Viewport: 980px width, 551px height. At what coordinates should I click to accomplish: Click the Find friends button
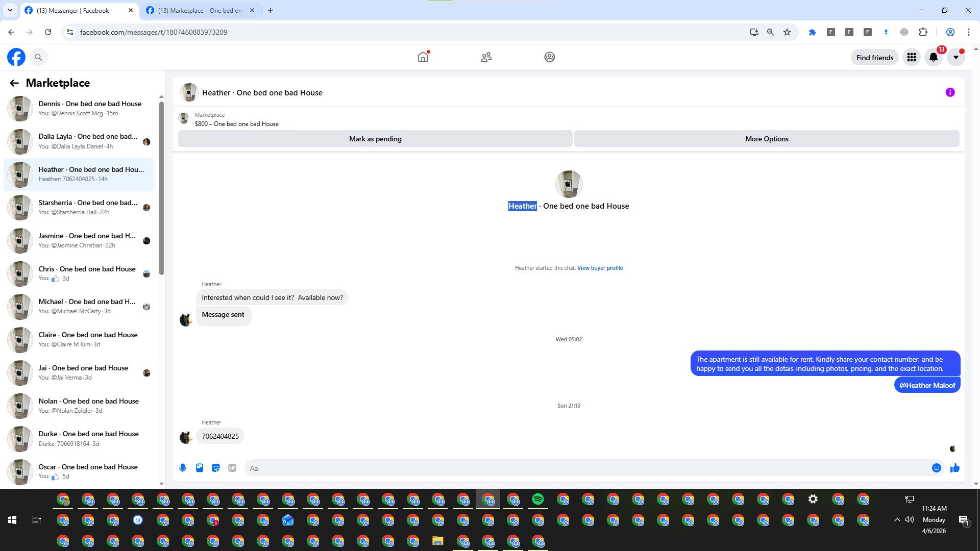[875, 58]
